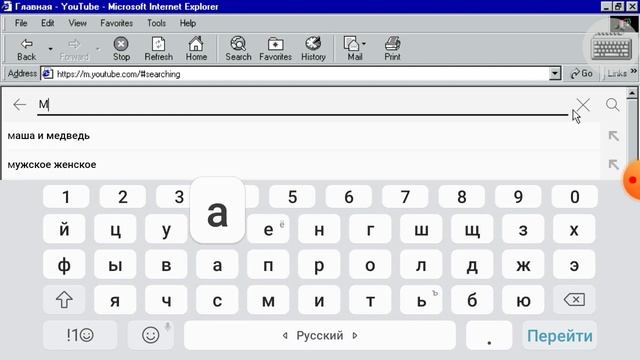The image size is (640, 360).
Task: Open the Mail toolbar button
Action: (x=355, y=49)
